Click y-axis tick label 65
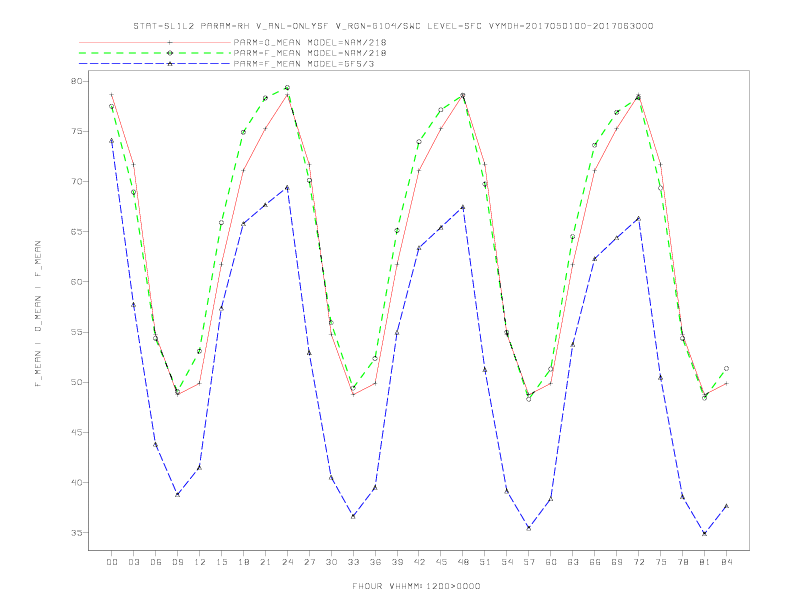 [x=76, y=232]
